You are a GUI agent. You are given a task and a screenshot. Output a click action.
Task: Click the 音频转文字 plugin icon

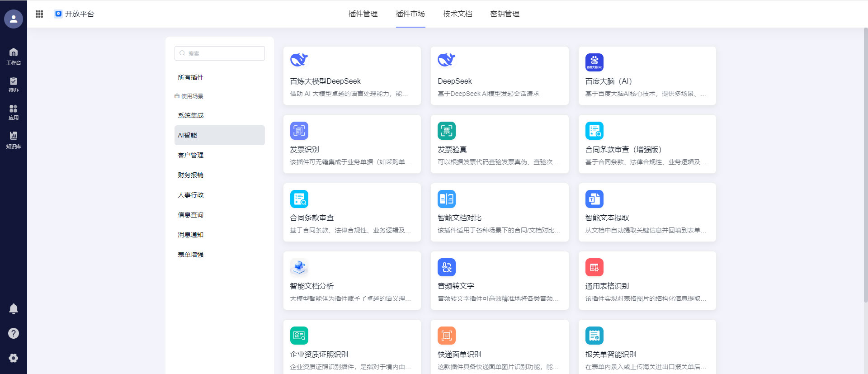pyautogui.click(x=446, y=267)
